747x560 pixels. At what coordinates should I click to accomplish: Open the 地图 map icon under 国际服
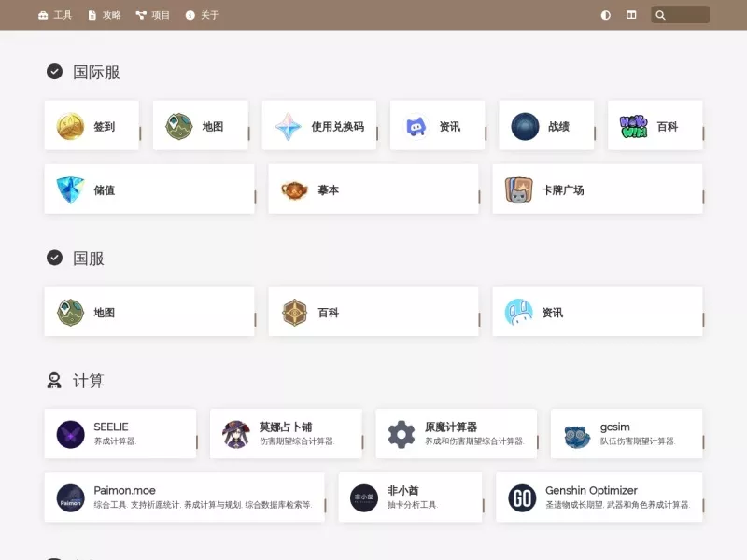click(179, 126)
